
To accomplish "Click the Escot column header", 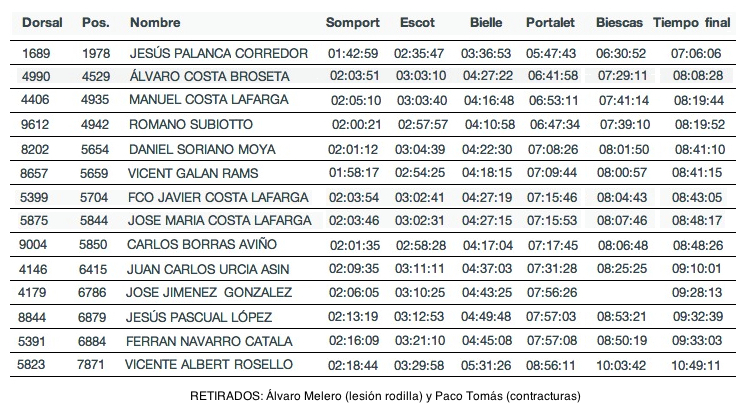I will click(417, 22).
